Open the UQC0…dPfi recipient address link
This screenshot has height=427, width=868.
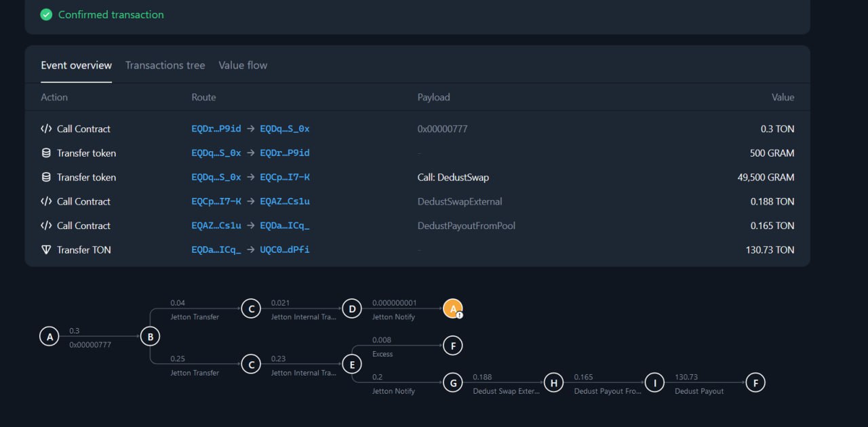click(x=285, y=250)
